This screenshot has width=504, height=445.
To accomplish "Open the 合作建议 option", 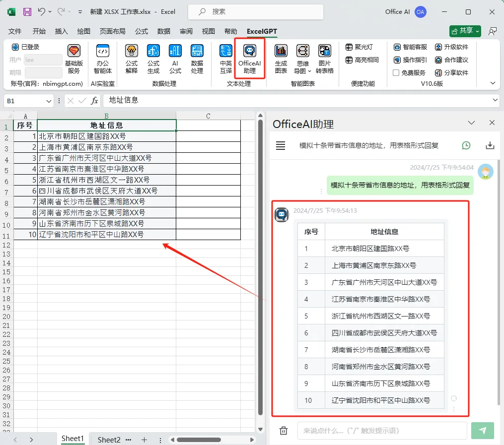I will pos(451,60).
